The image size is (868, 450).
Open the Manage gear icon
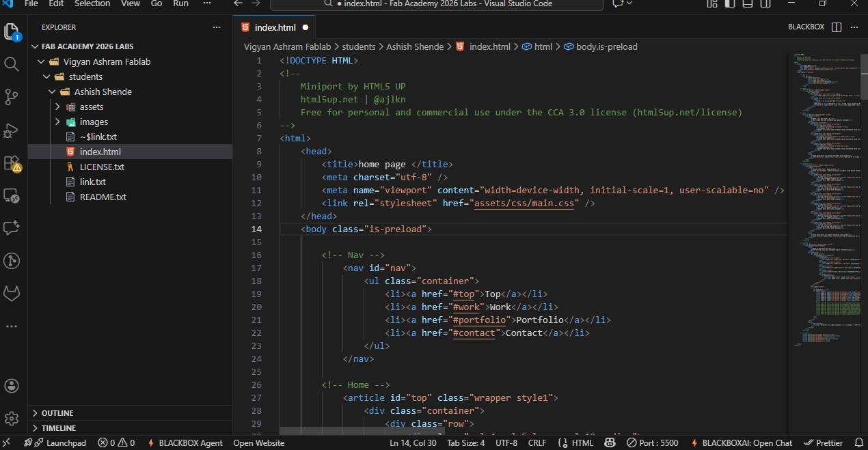click(x=12, y=419)
